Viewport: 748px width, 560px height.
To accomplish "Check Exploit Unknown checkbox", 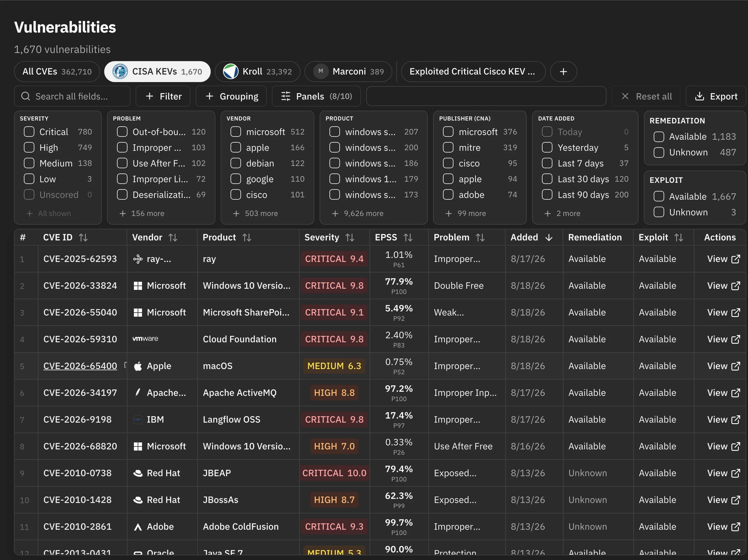I will pyautogui.click(x=659, y=212).
